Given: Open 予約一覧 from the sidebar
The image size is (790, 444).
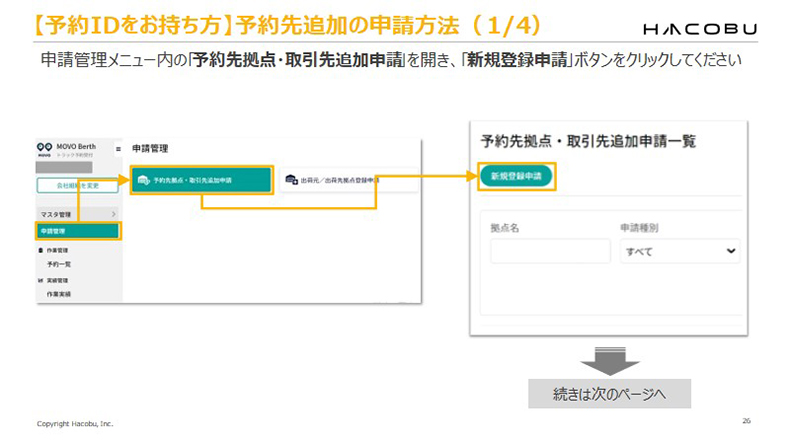Looking at the screenshot, I should pyautogui.click(x=60, y=265).
